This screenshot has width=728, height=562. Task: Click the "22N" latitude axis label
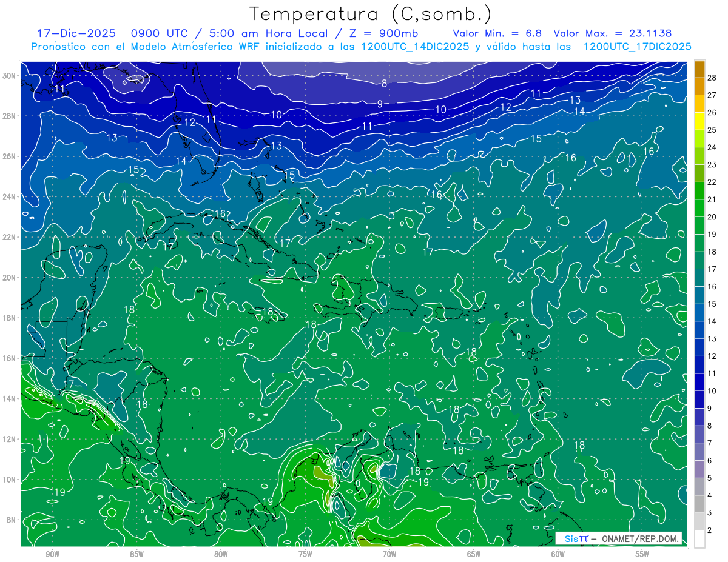9,237
